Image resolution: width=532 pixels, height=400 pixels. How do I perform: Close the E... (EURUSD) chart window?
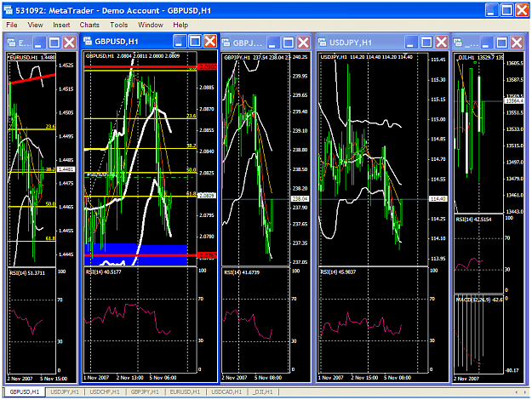point(70,43)
